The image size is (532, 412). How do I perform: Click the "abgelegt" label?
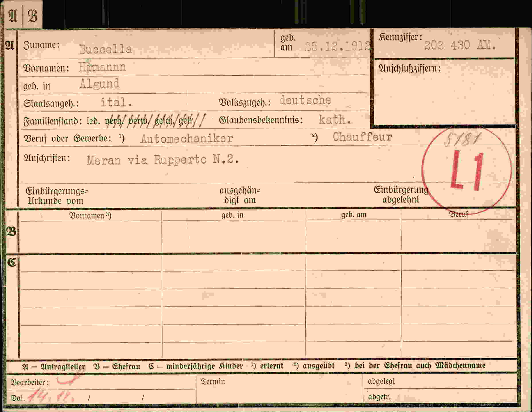point(381,381)
